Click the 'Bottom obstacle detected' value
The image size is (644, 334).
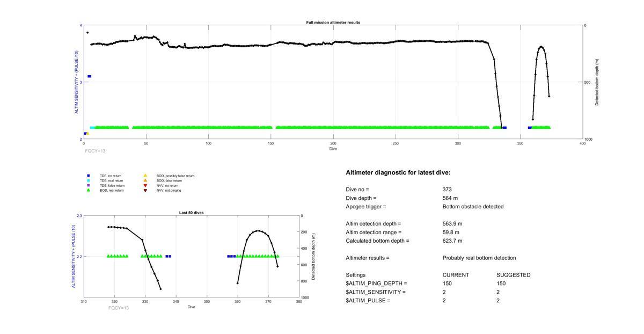(473, 207)
